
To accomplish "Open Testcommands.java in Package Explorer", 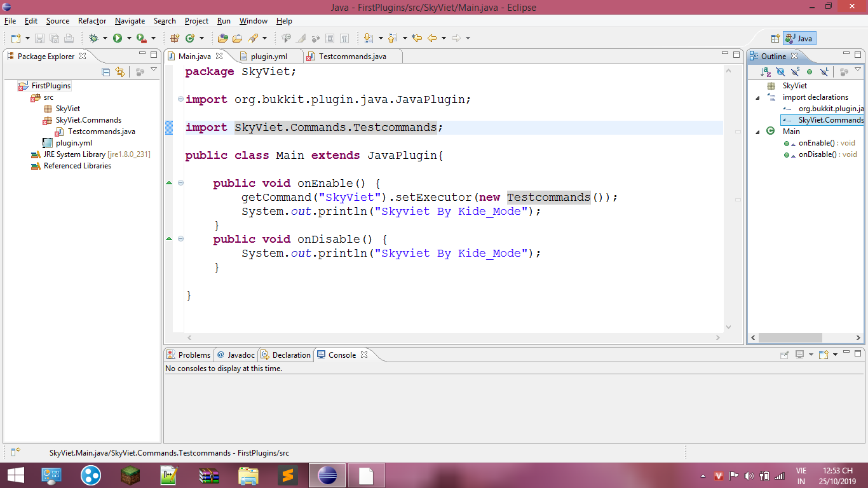I will tap(101, 132).
